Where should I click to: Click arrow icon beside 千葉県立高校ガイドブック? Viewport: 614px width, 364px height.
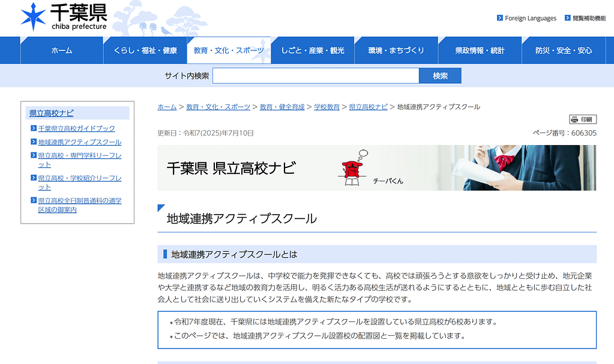click(34, 128)
